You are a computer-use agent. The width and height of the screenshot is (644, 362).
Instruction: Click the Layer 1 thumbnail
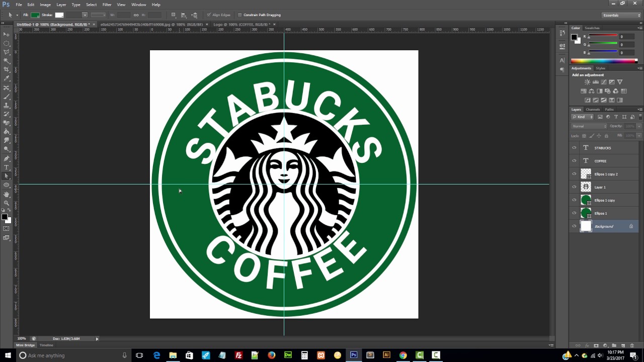pos(586,187)
